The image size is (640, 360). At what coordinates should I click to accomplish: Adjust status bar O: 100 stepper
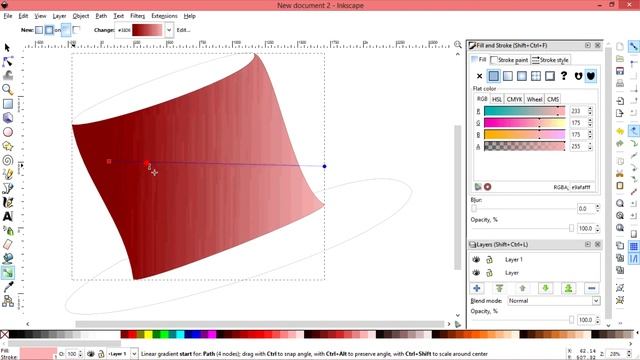tap(80, 354)
